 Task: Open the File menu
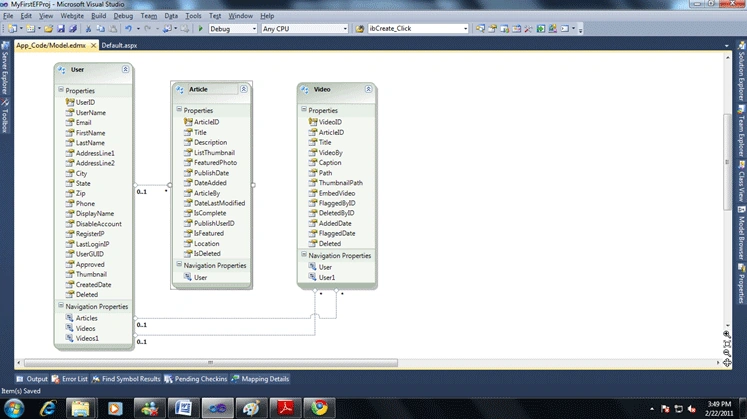(8, 16)
